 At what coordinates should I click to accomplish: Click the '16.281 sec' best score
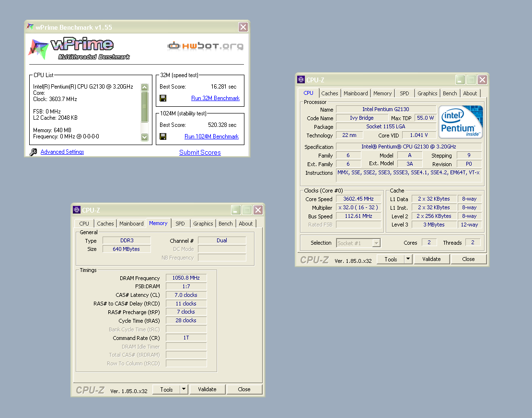click(x=224, y=87)
